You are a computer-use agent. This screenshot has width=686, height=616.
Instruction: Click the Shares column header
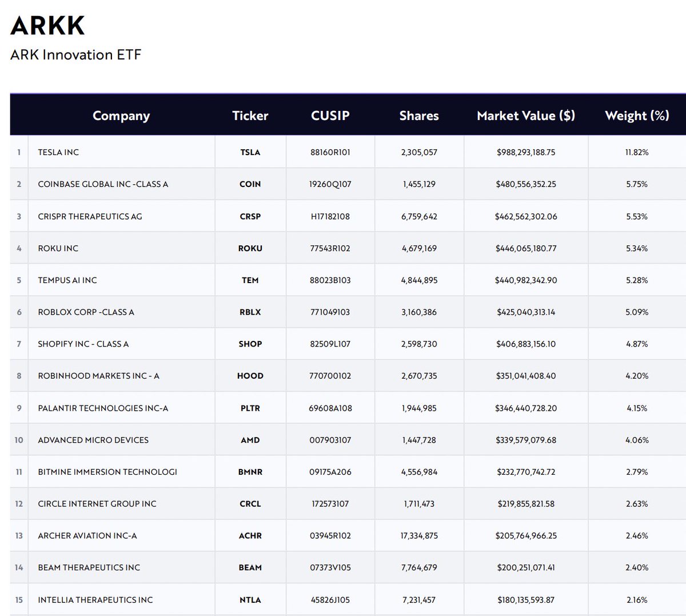click(419, 116)
